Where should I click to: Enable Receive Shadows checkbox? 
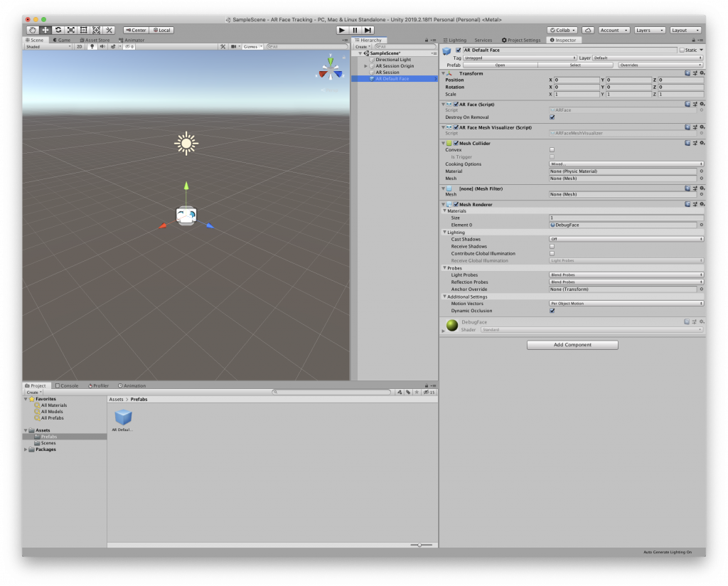pos(552,247)
